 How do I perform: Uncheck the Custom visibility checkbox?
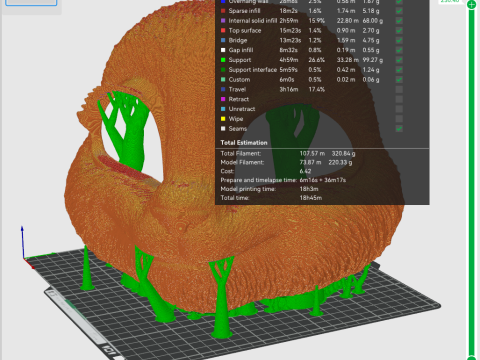tap(399, 80)
